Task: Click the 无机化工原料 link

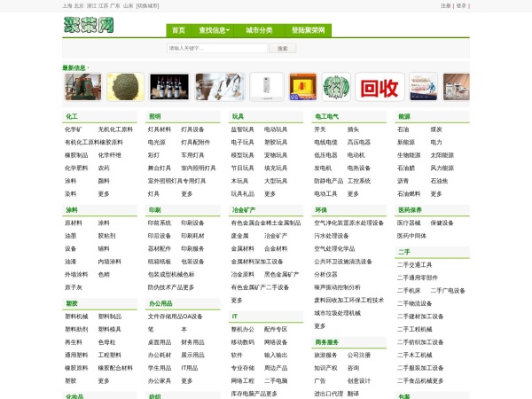Action: click(x=115, y=129)
